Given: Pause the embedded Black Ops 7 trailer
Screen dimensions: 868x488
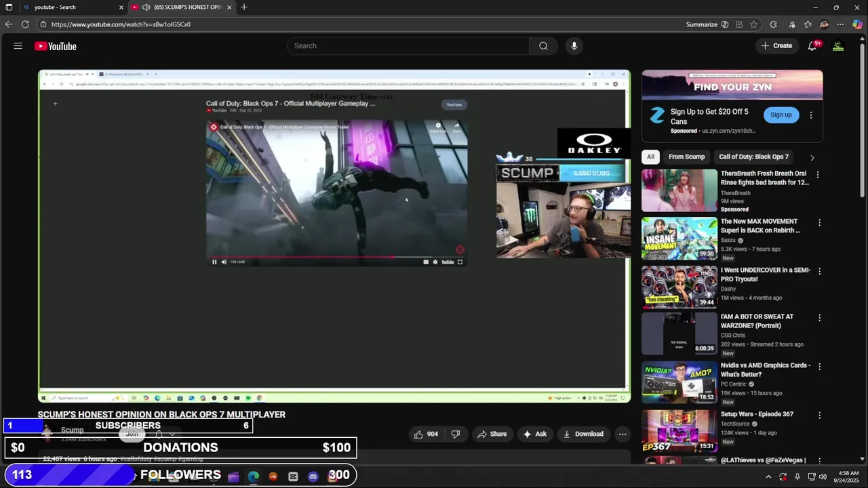Looking at the screenshot, I should tap(214, 262).
